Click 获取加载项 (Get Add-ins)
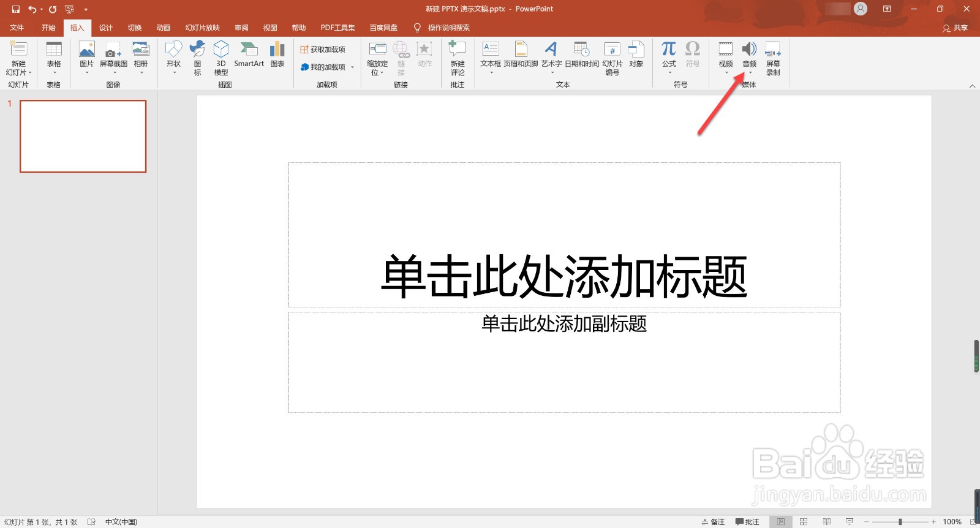 (323, 49)
